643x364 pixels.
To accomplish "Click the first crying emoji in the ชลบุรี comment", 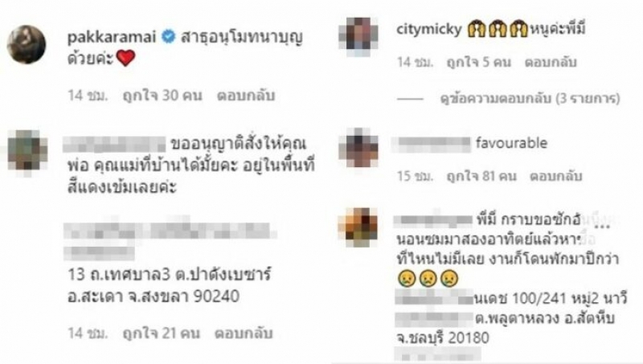I will click(x=407, y=279).
